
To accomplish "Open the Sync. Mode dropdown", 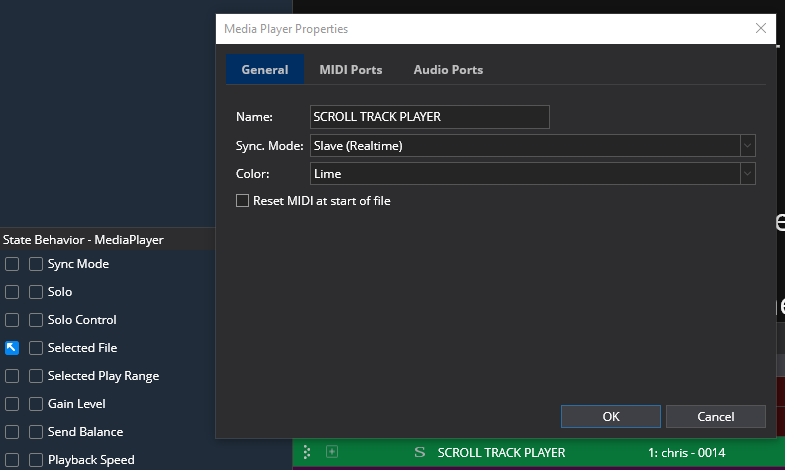I will pos(747,146).
